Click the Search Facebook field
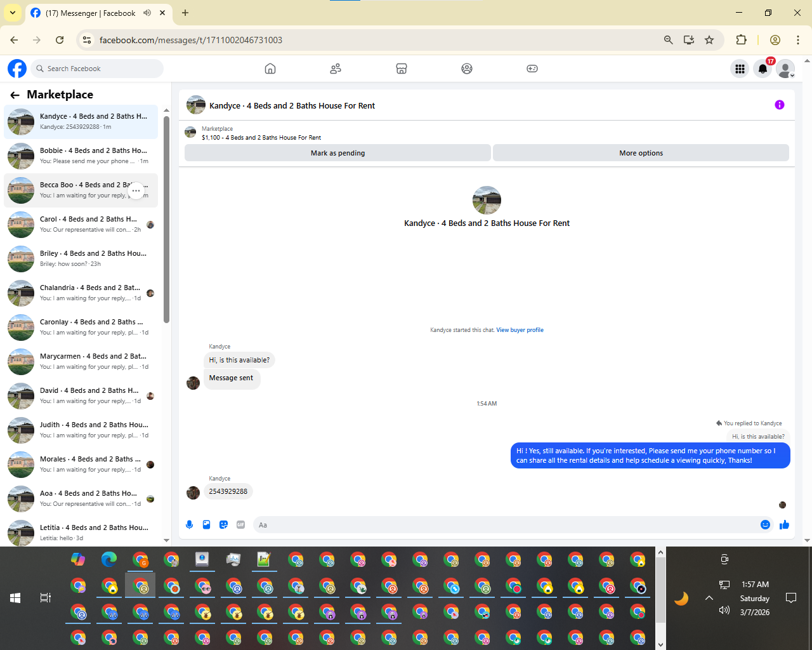 [x=96, y=69]
